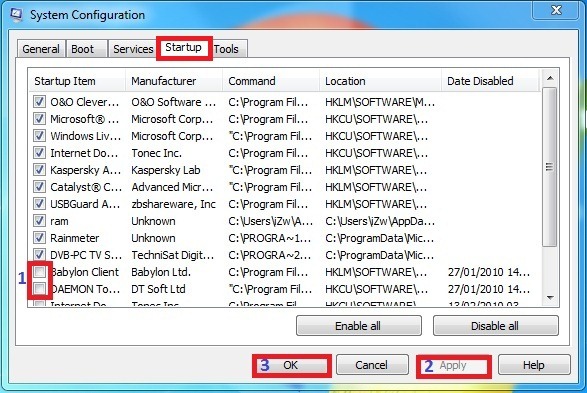This screenshot has height=393, width=587.
Task: Select the Advanced Micr... manufacturer cell
Action: (172, 187)
